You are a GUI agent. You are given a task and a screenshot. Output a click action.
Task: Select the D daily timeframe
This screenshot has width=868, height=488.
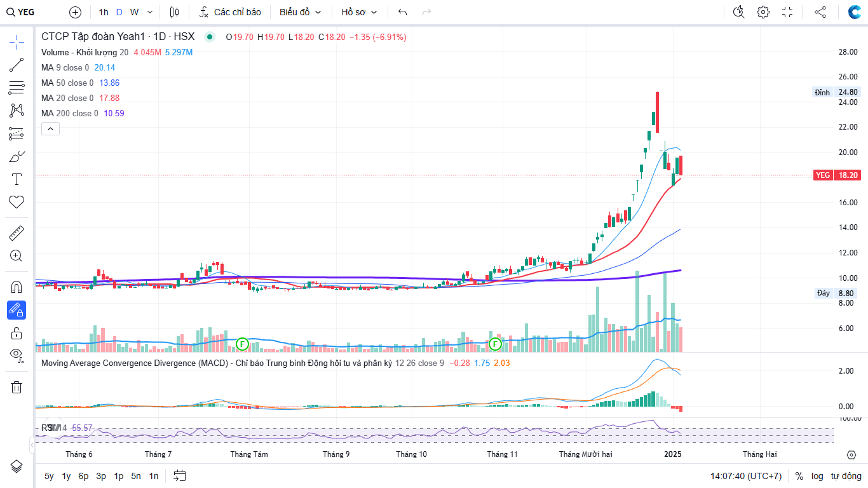coord(119,12)
